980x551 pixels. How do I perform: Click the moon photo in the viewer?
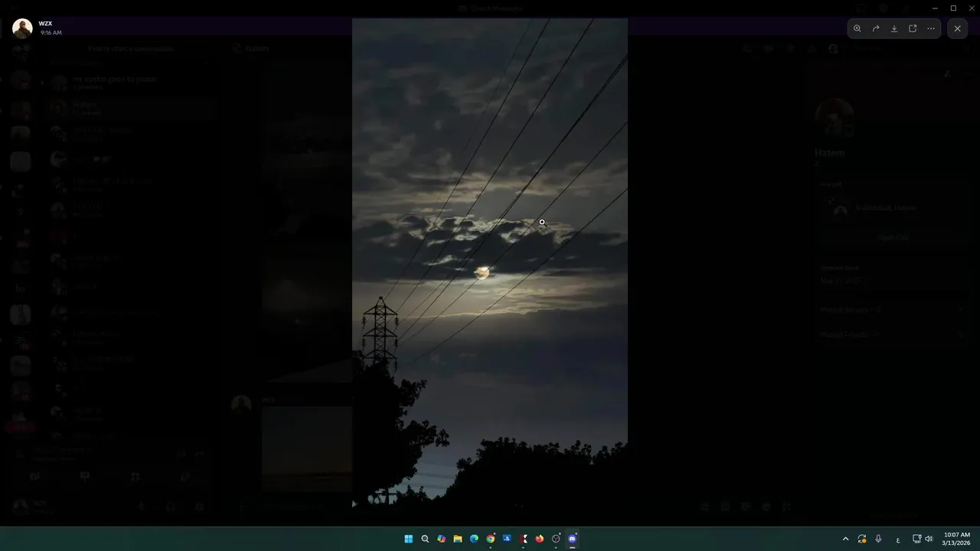[x=490, y=262]
